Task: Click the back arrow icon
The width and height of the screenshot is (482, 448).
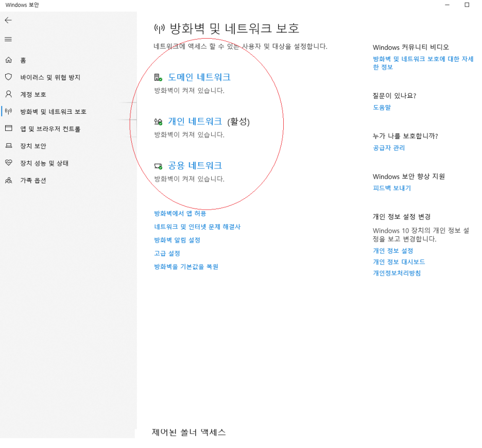Action: point(8,20)
